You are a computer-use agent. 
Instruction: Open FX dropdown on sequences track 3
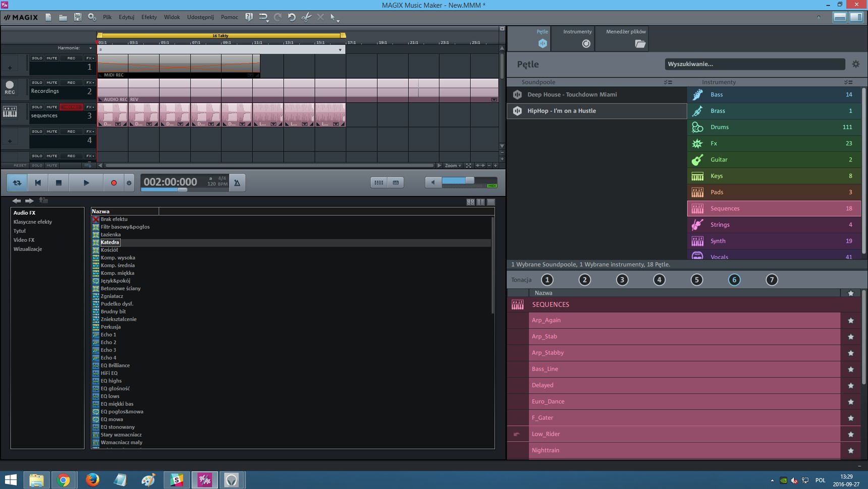[x=90, y=107]
